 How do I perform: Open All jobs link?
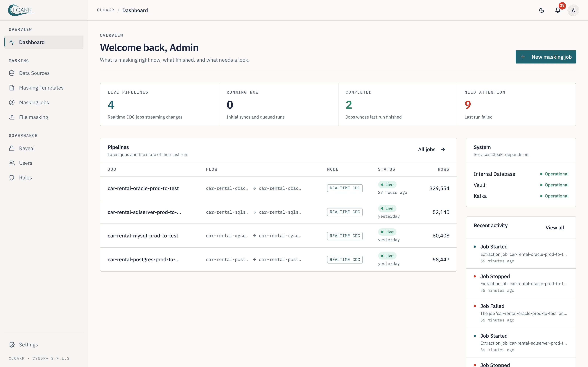click(x=431, y=150)
